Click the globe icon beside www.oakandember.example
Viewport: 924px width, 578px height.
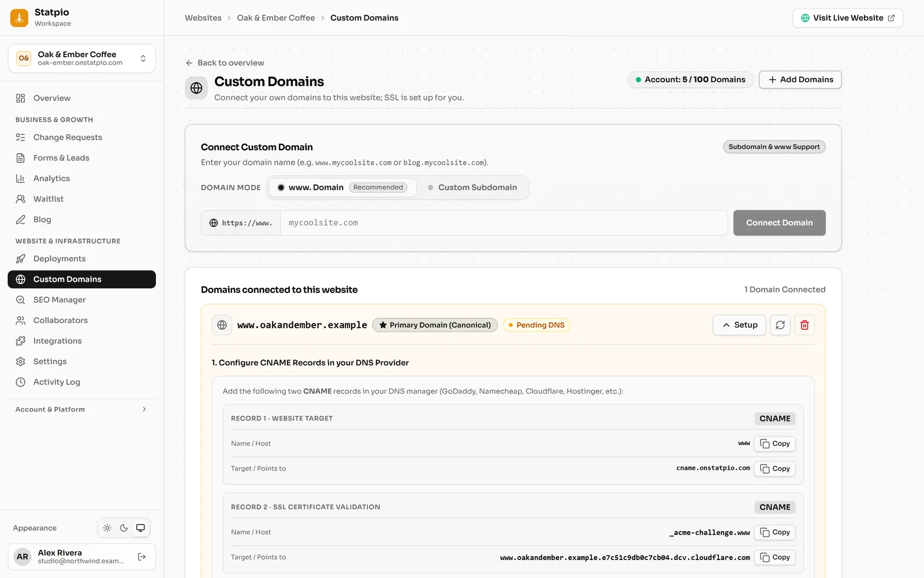[x=222, y=325]
